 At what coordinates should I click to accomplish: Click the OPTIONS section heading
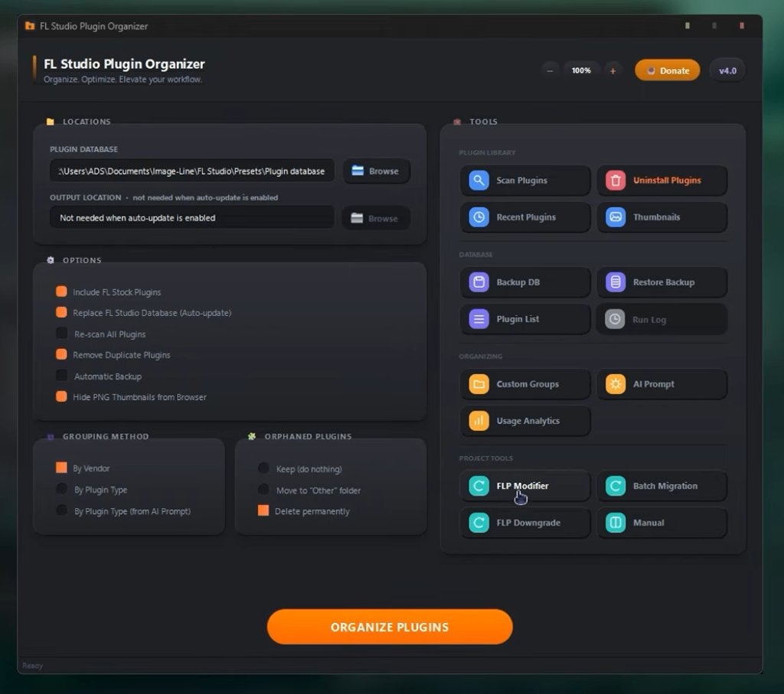tap(82, 260)
